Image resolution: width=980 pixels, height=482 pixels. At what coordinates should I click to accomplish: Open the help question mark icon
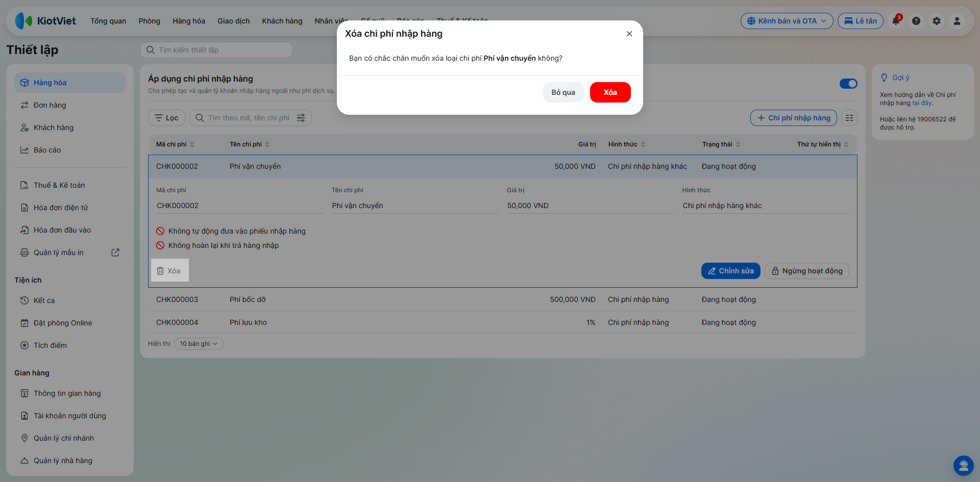click(x=916, y=21)
